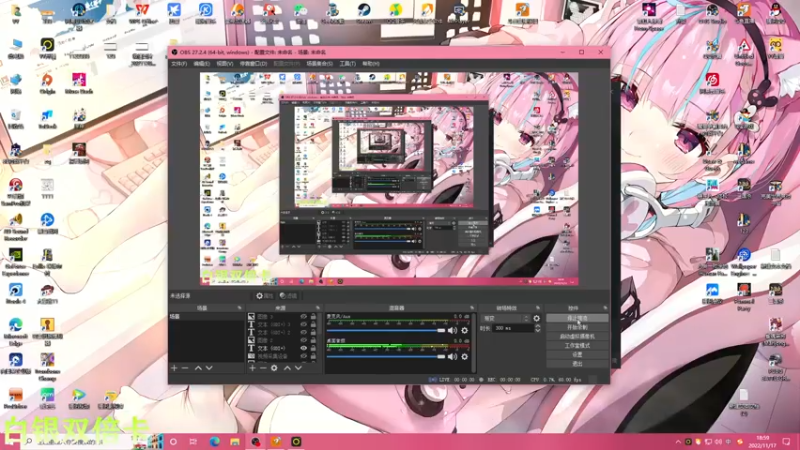Viewport: 800px width, 450px height.
Task: Increase transition duration with up arrow
Action: click(x=537, y=327)
